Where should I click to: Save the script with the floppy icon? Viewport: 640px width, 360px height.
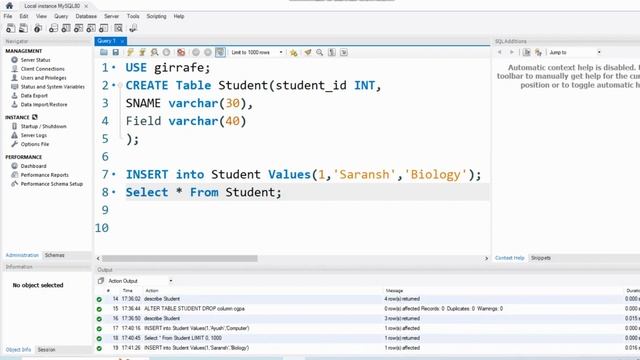click(116, 52)
